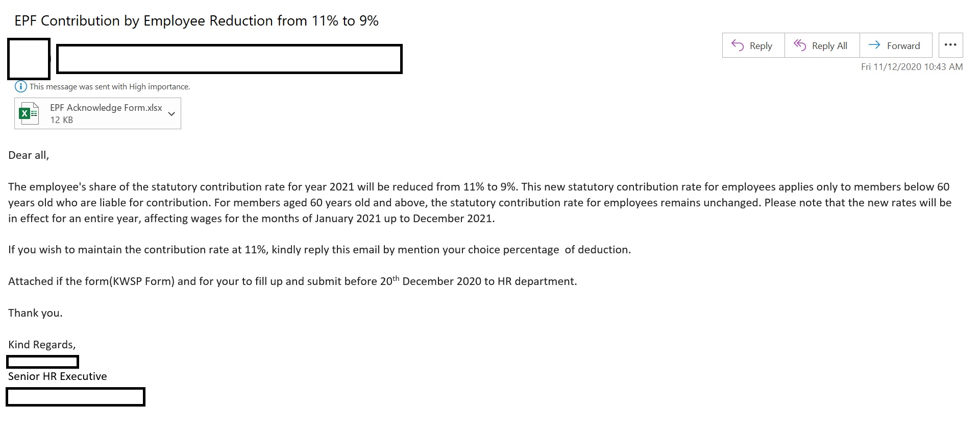Open the more actions ellipsis menu
Image resolution: width=980 pixels, height=428 pixels.
(950, 45)
